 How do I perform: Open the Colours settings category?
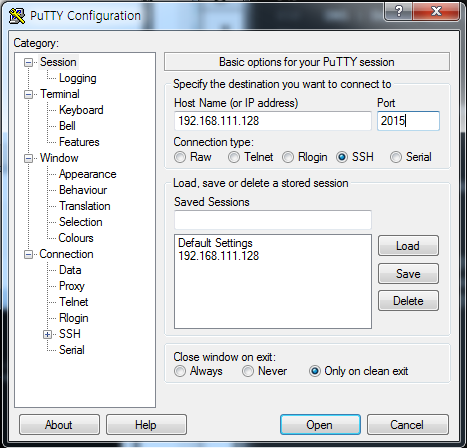tap(76, 238)
